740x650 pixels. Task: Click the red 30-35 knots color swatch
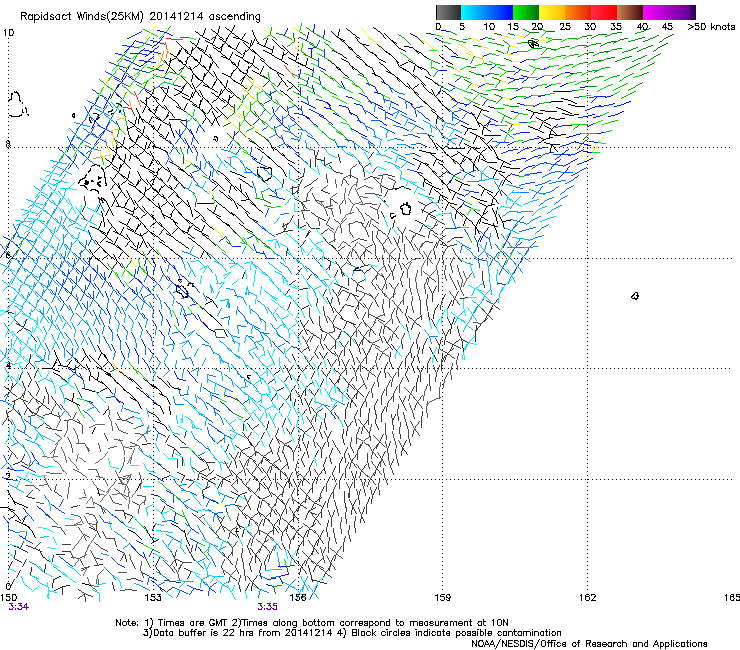click(604, 12)
